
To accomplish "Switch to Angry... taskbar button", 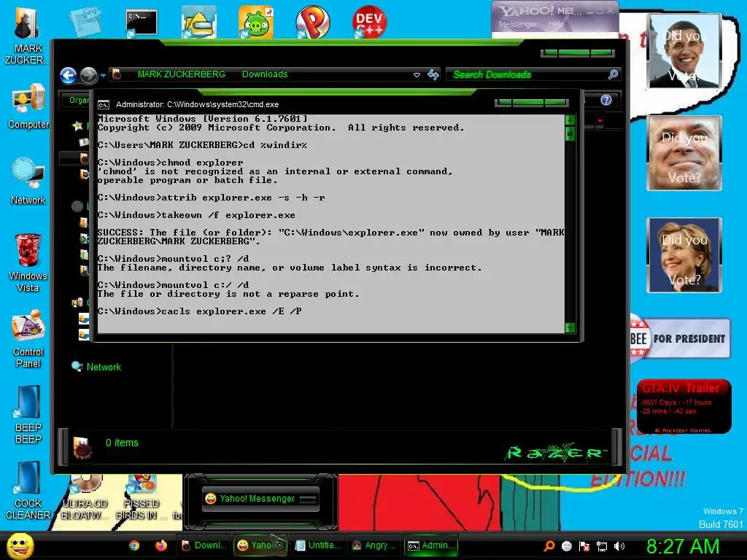I will click(374, 545).
